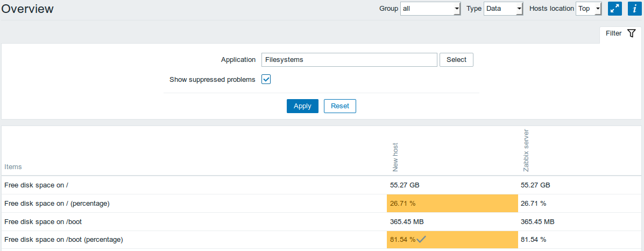Open the info help icon
The height and width of the screenshot is (251, 644).
click(x=634, y=8)
